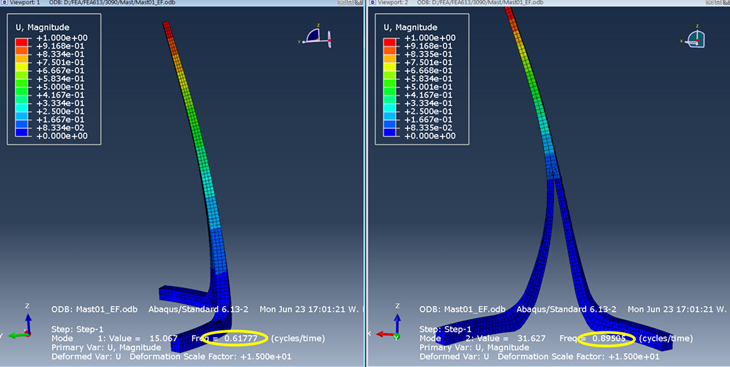Pick the red tip of the mast in Viewport 1
The image size is (730, 367).
[167, 29]
